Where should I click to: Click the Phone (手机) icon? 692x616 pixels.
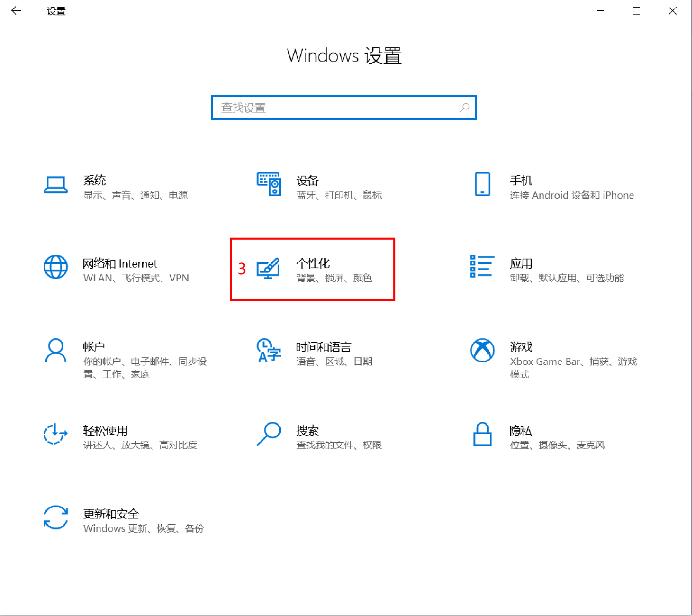[482, 184]
